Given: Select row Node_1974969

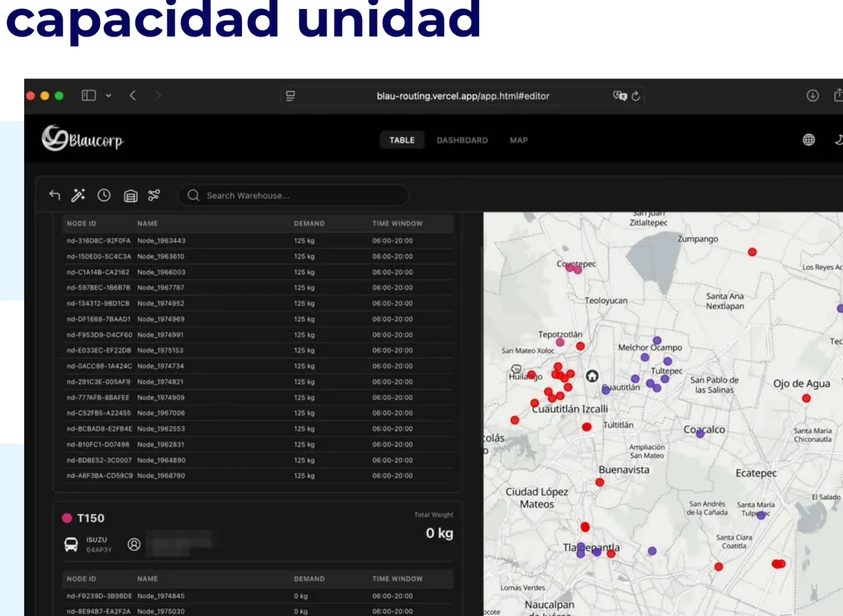Looking at the screenshot, I should 258,319.
